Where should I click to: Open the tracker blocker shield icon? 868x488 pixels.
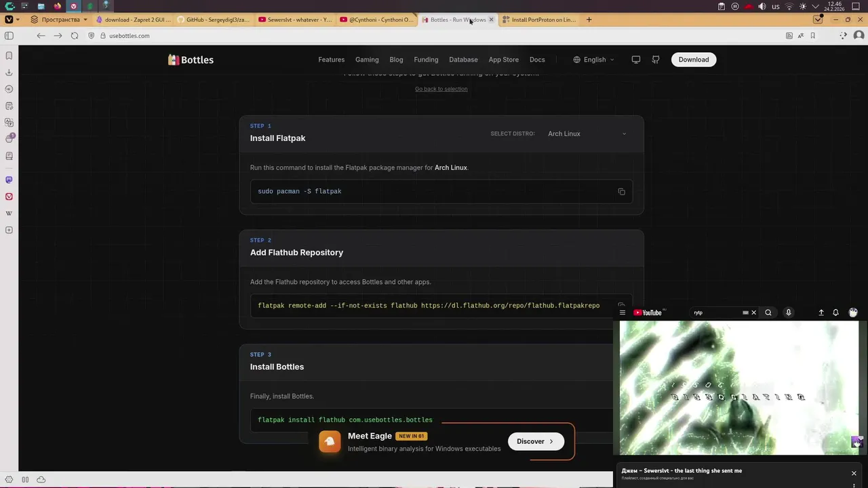(x=92, y=35)
